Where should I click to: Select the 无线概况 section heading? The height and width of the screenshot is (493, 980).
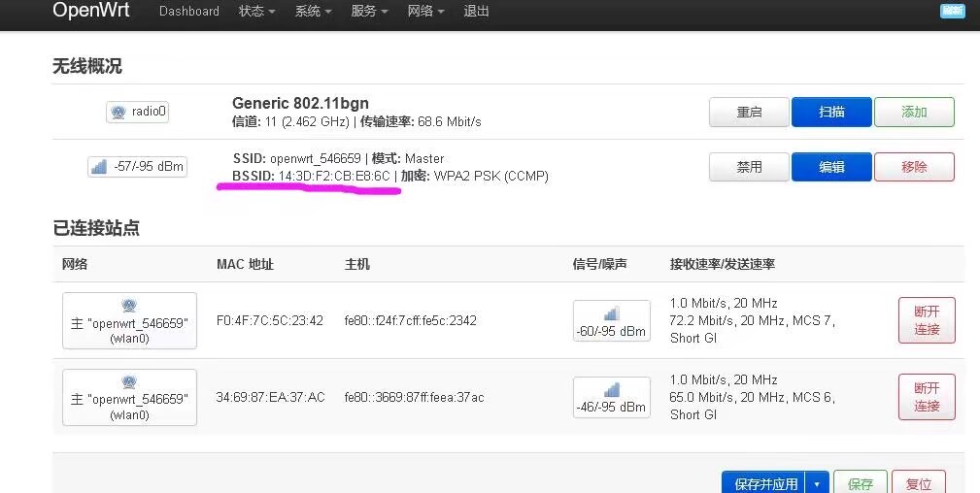[x=86, y=66]
